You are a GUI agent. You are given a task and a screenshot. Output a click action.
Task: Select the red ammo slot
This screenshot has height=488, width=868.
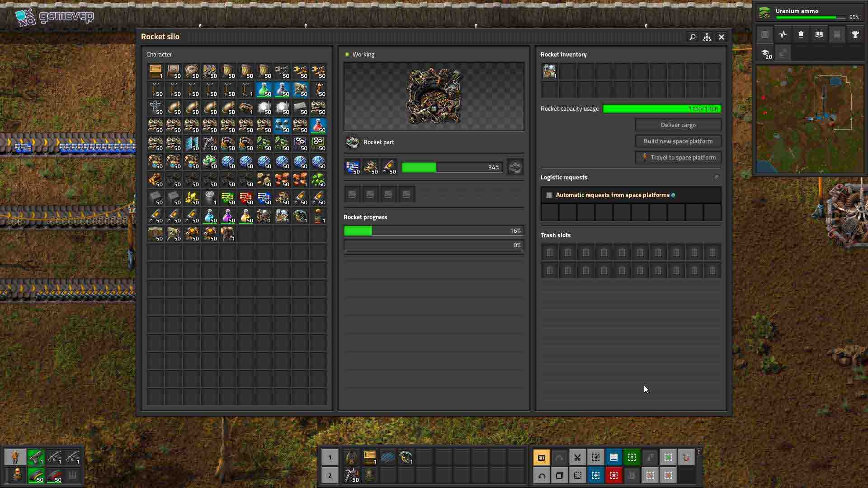(x=54, y=476)
